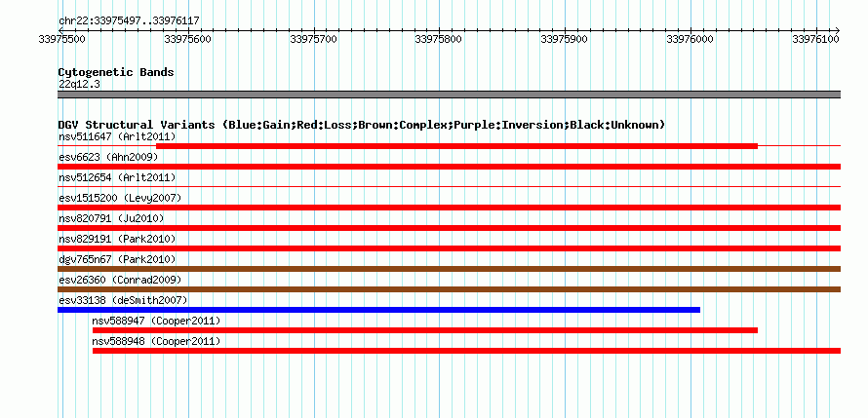Screen dimensions: 868x418
Task: Click the red bar under nsv588948
Action: click(466, 351)
